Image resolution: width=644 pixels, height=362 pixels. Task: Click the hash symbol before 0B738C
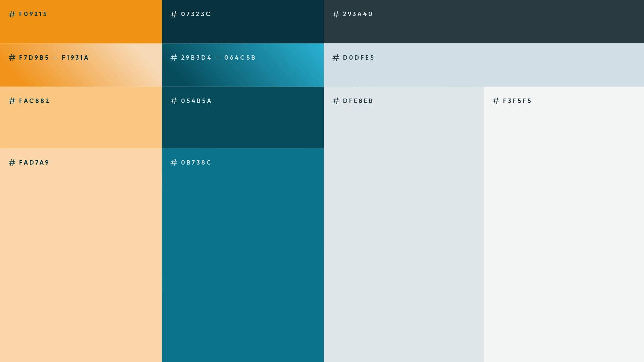174,163
